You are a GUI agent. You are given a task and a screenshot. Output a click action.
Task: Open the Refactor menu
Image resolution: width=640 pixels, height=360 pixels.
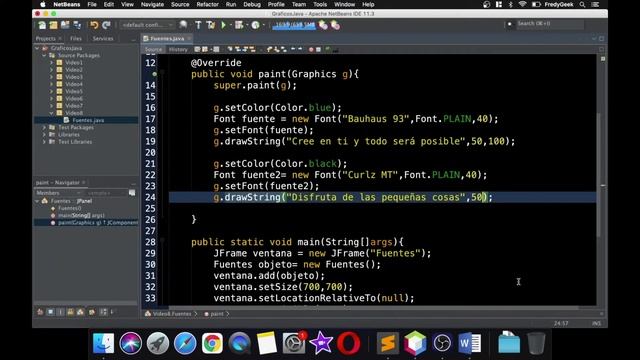click(207, 4)
